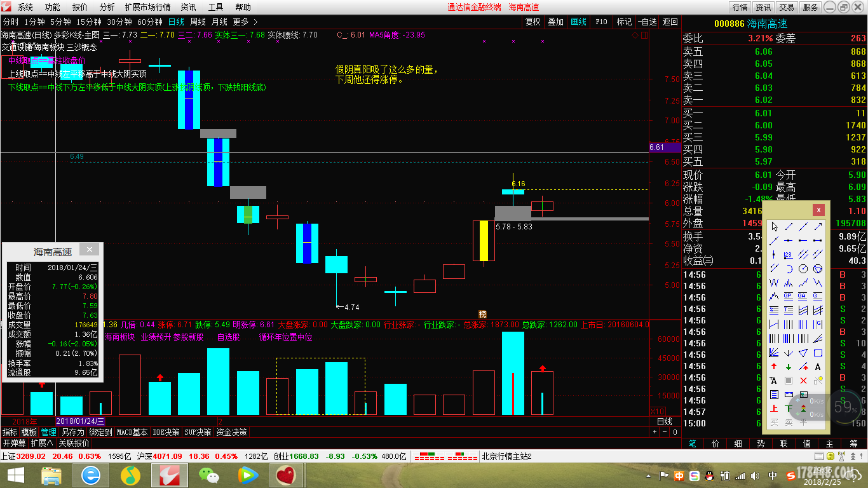
Task: Click the 关联报价 tab
Action: (74, 443)
